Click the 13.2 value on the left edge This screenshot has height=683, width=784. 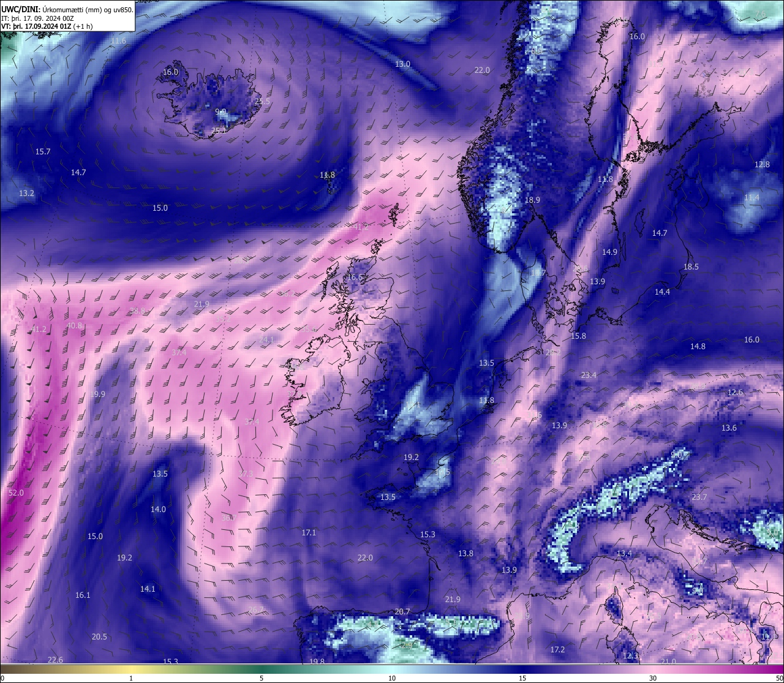[x=26, y=193]
